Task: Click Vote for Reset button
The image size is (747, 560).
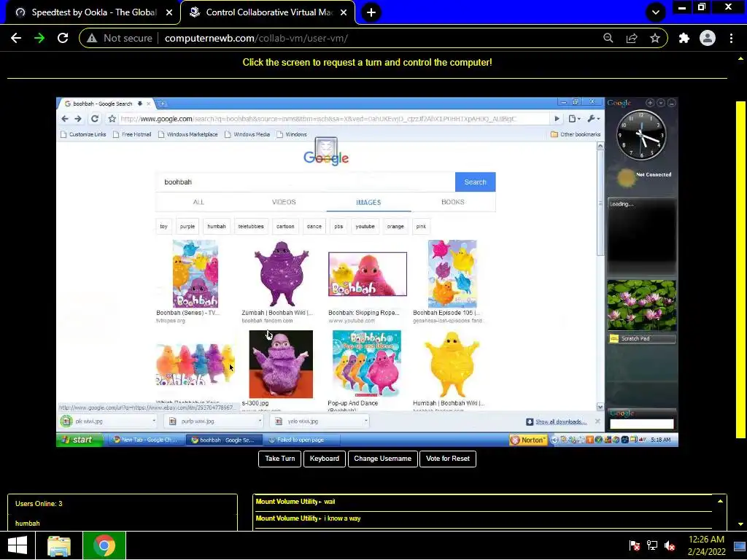Action: point(448,459)
